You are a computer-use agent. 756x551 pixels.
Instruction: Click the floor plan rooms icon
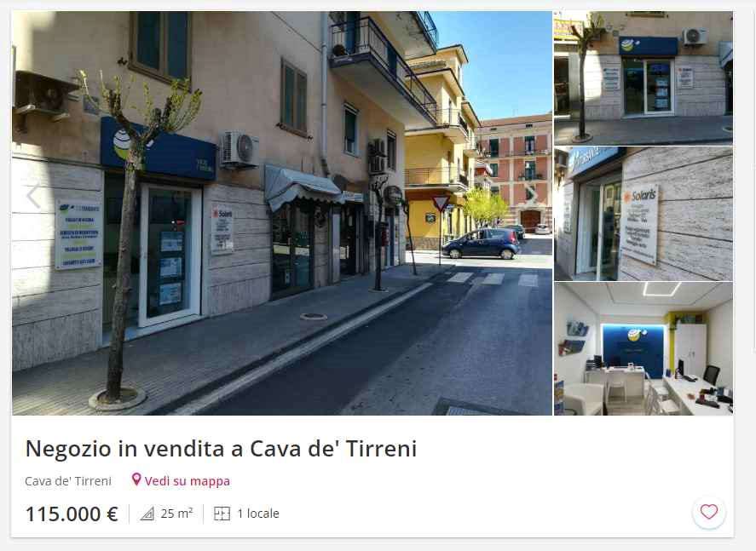[x=222, y=514]
